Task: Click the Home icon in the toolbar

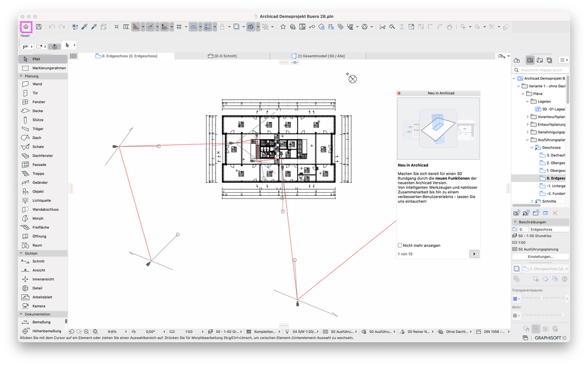Action: click(26, 27)
